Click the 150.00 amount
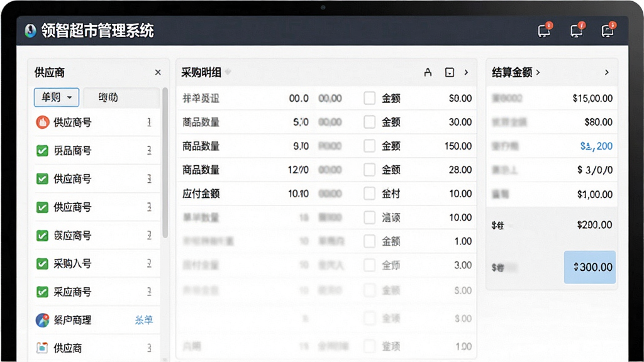Image resolution: width=644 pixels, height=362 pixels. [x=458, y=146]
